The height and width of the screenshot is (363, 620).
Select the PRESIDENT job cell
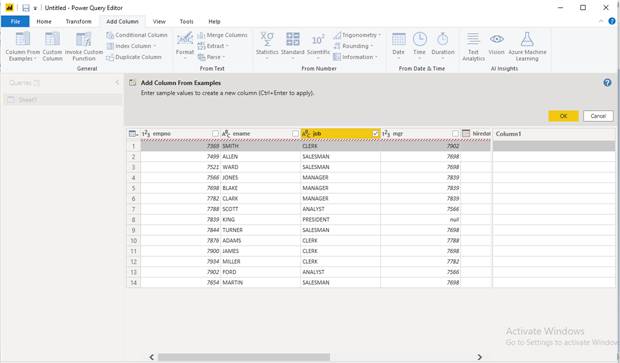point(340,219)
